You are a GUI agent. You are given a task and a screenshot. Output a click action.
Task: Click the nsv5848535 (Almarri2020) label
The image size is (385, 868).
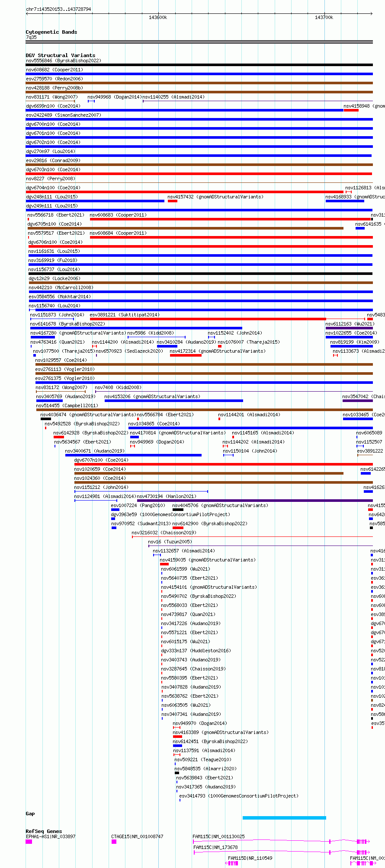coord(205,769)
